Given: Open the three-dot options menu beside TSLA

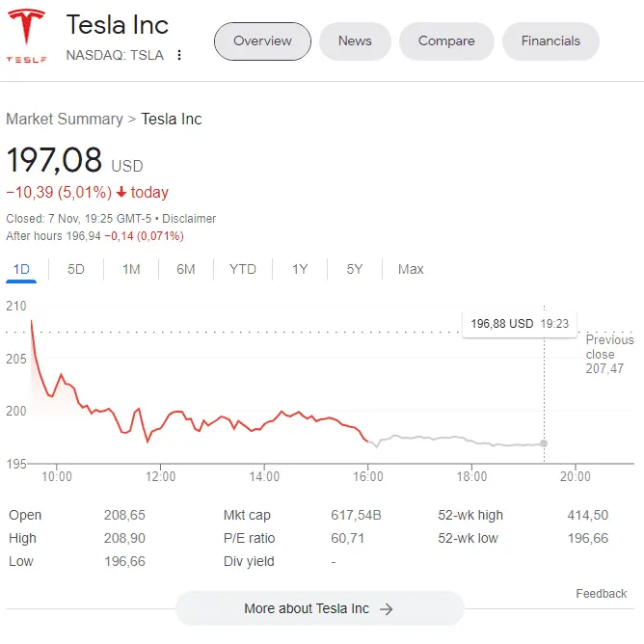Looking at the screenshot, I should 179,56.
